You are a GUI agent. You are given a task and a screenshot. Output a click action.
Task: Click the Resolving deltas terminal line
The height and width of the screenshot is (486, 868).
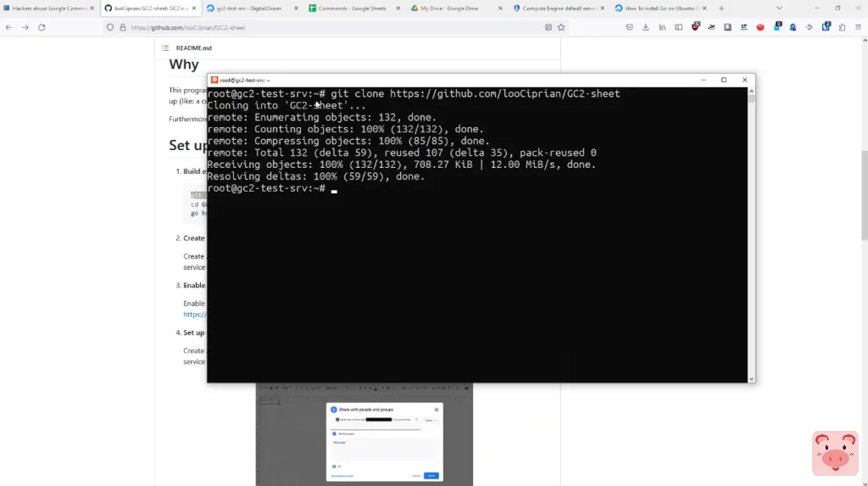point(316,176)
